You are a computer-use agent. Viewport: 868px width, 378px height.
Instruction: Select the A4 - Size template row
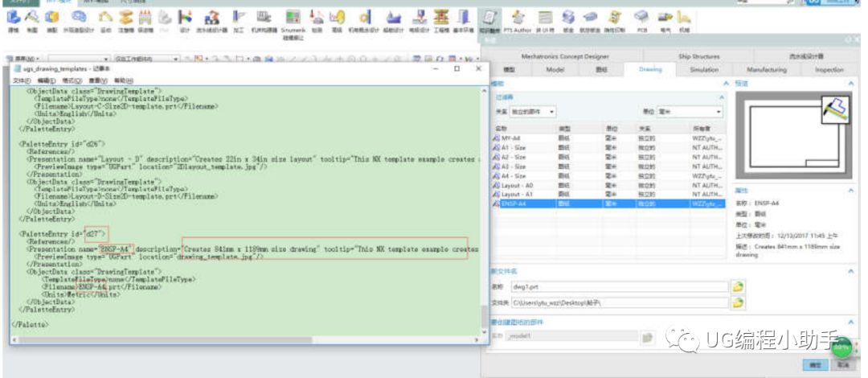click(x=608, y=175)
